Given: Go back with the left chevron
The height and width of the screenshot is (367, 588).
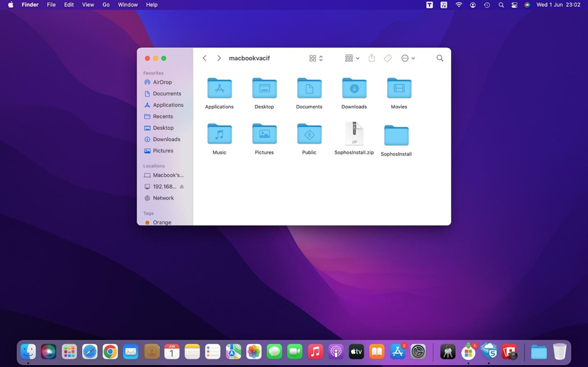Looking at the screenshot, I should [x=204, y=58].
